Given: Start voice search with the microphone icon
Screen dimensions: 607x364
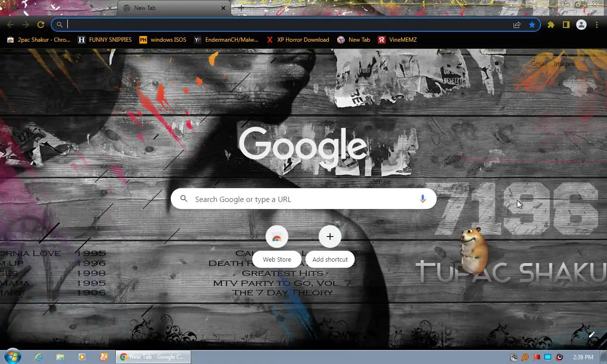Looking at the screenshot, I should point(423,199).
